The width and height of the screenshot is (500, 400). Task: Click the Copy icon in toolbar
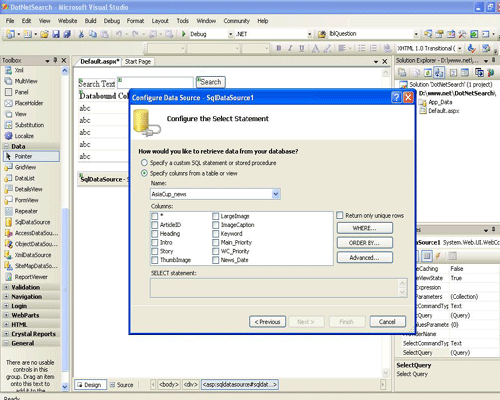click(x=93, y=34)
